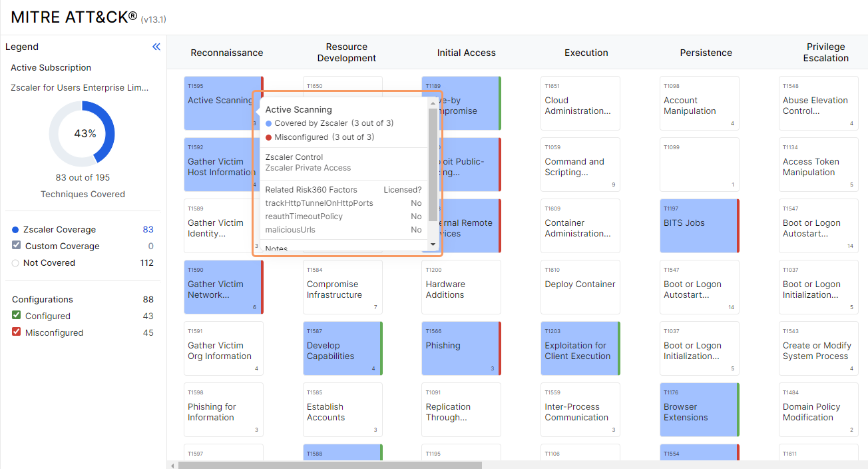Screen dimensions: 868x469
Task: Toggle the Custom Coverage checkbox
Action: tap(17, 246)
